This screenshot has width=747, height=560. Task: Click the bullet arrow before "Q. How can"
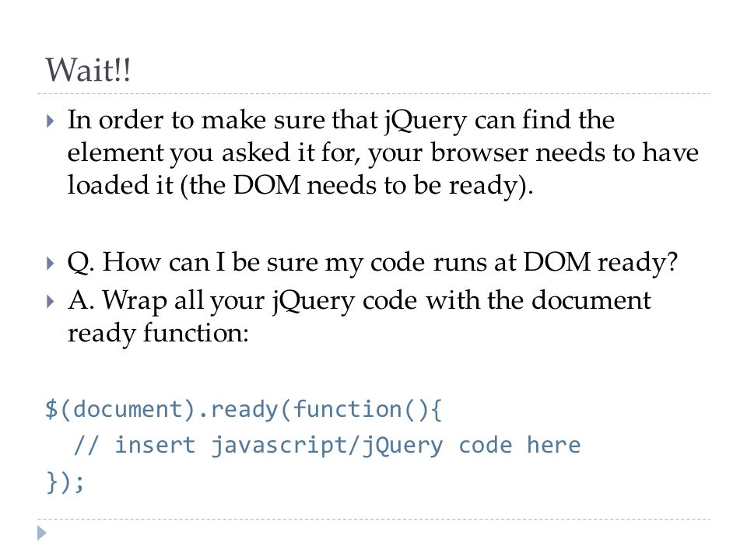click(51, 263)
